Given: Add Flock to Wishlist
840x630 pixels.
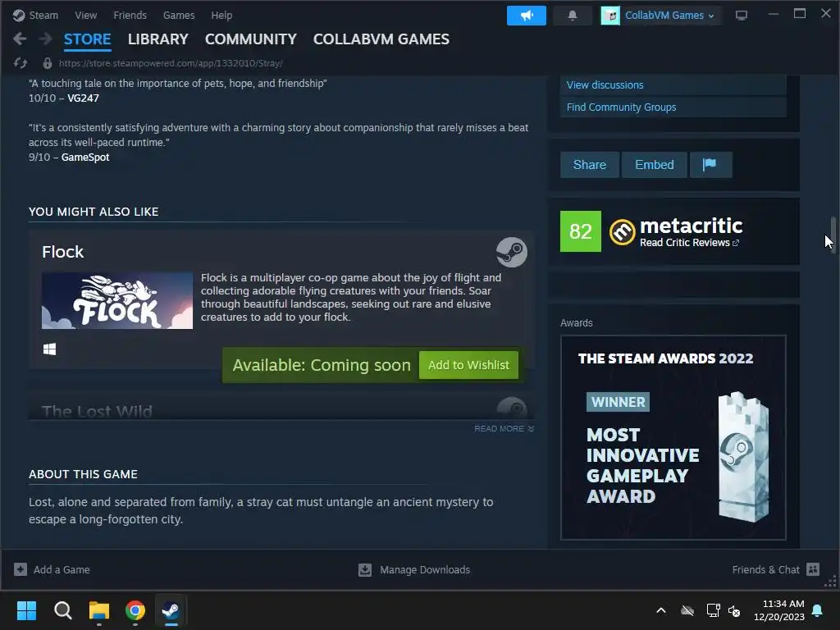Looking at the screenshot, I should 468,365.
